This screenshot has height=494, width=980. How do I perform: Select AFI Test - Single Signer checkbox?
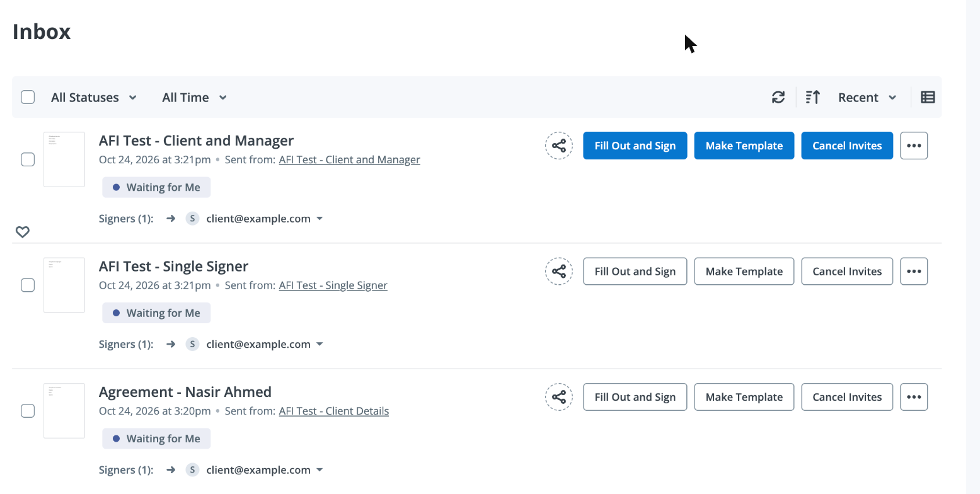point(28,285)
